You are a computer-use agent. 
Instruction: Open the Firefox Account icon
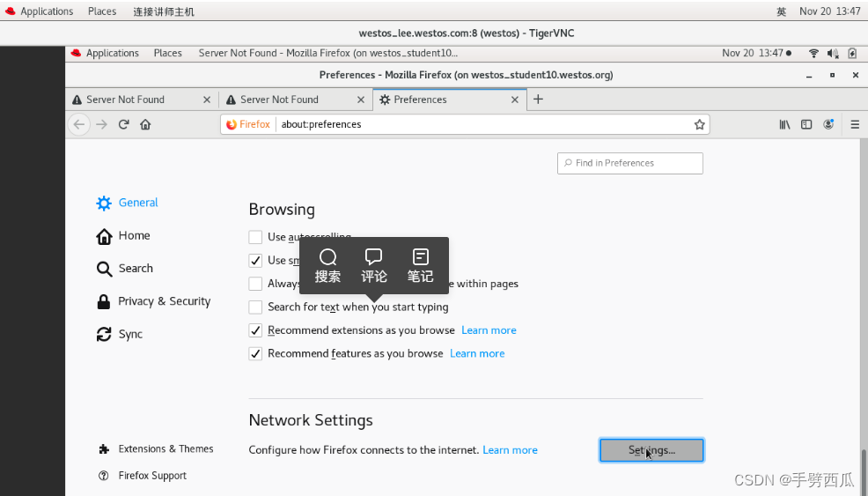click(x=828, y=124)
